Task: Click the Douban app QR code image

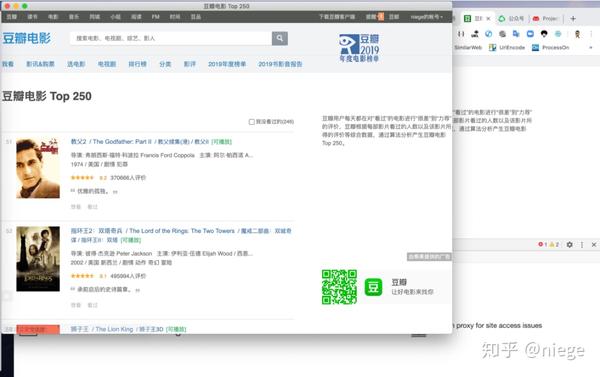Action: click(x=339, y=287)
